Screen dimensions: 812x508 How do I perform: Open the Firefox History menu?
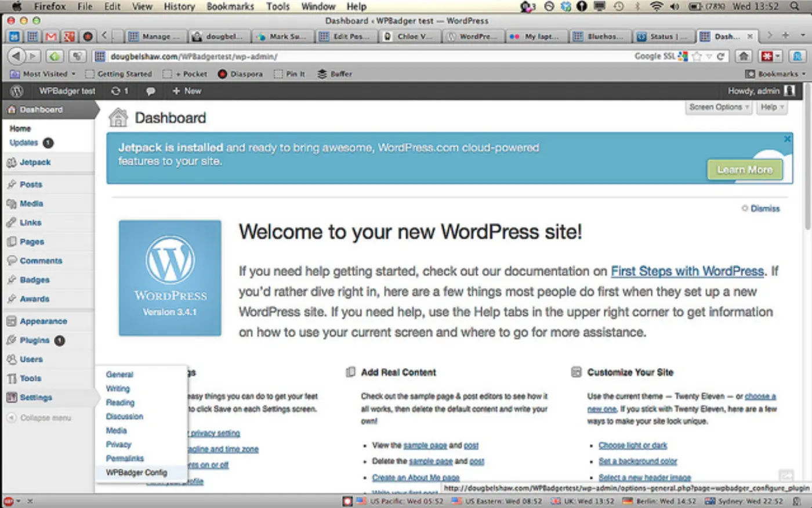coord(179,7)
